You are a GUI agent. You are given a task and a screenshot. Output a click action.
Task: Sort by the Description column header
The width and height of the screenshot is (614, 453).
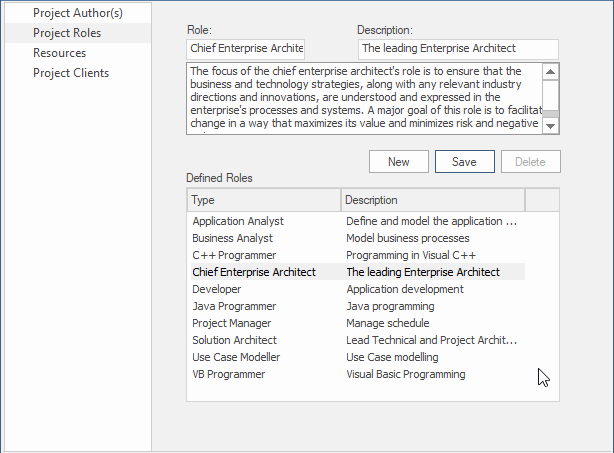point(432,200)
